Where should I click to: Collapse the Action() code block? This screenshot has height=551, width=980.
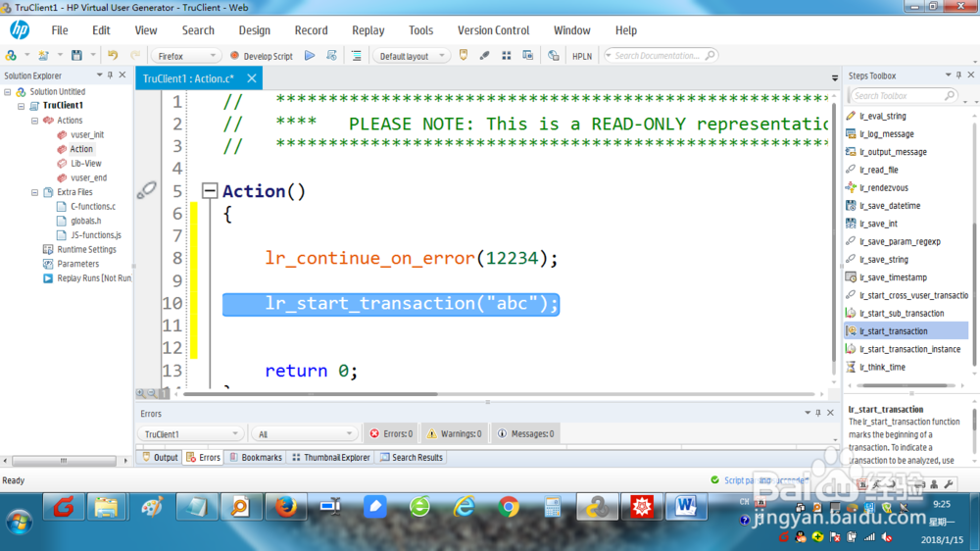210,191
